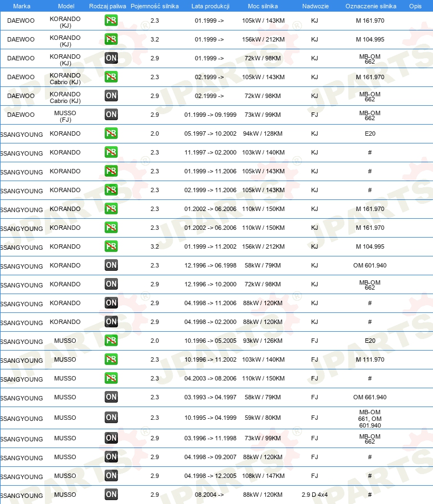The width and height of the screenshot is (433, 504).
Task: Select engine code OM 601.940 cell in the Korando row
Action: (x=370, y=265)
